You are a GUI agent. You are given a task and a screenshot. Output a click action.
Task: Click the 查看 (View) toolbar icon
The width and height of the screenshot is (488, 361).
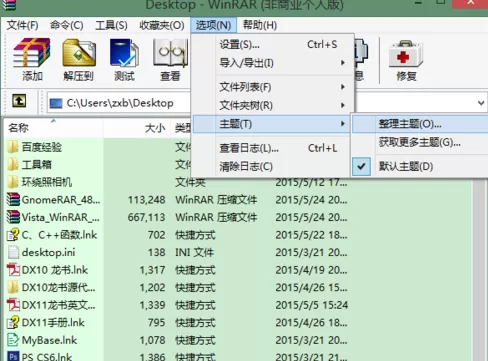click(171, 53)
